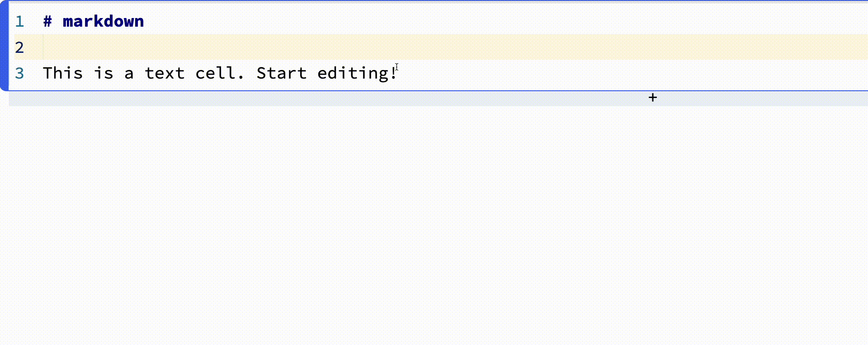
Task: Click the word "text" on line 3
Action: tap(165, 73)
